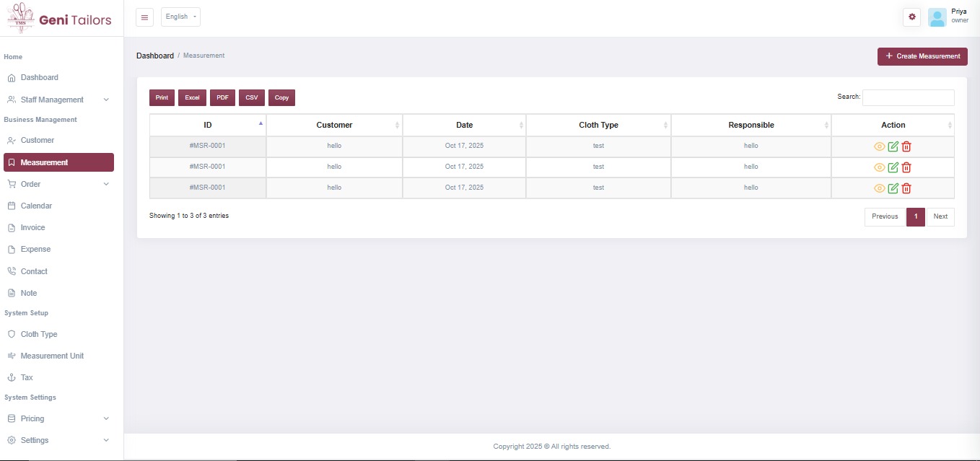The image size is (980, 461).
Task: Click into the Search input field
Action: [x=908, y=97]
